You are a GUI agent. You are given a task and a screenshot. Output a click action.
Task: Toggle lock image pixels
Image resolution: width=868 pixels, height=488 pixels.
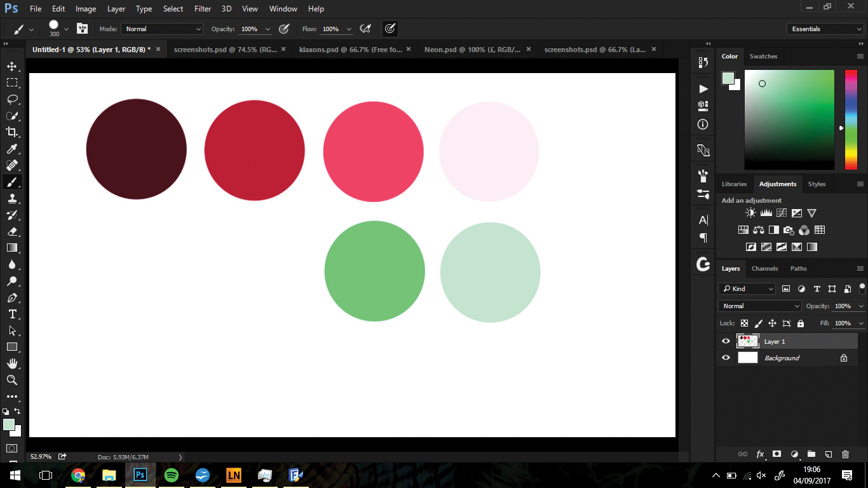pos(758,323)
